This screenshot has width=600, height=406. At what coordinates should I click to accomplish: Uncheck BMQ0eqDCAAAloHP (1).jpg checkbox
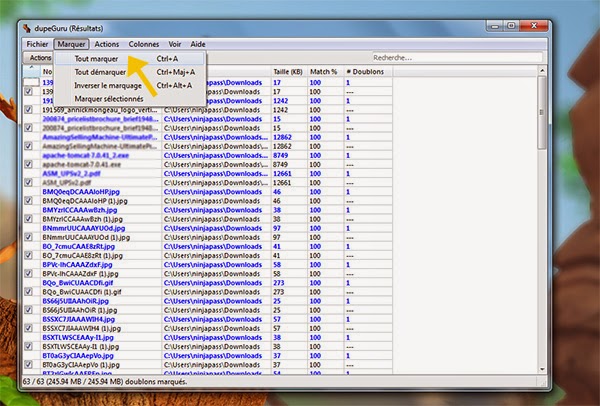pos(28,200)
